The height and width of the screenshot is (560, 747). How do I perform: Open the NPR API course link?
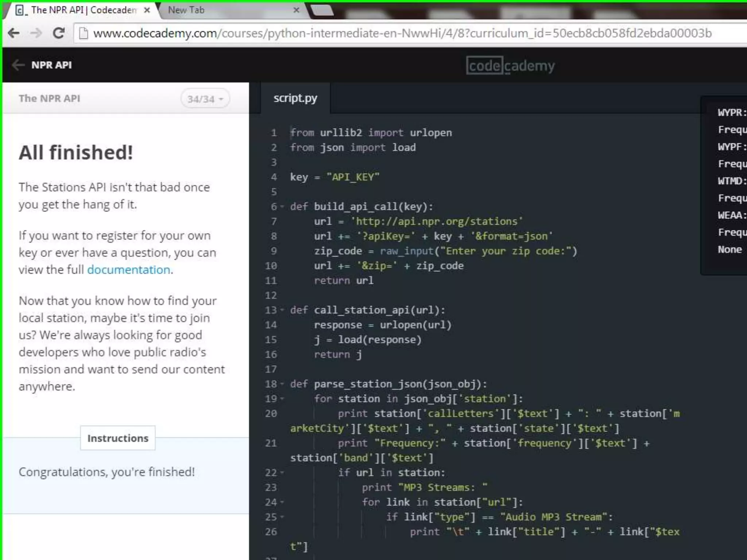(51, 65)
